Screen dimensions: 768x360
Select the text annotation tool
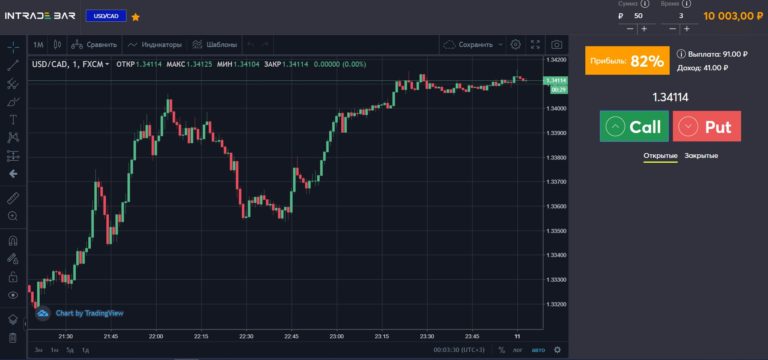[x=13, y=120]
